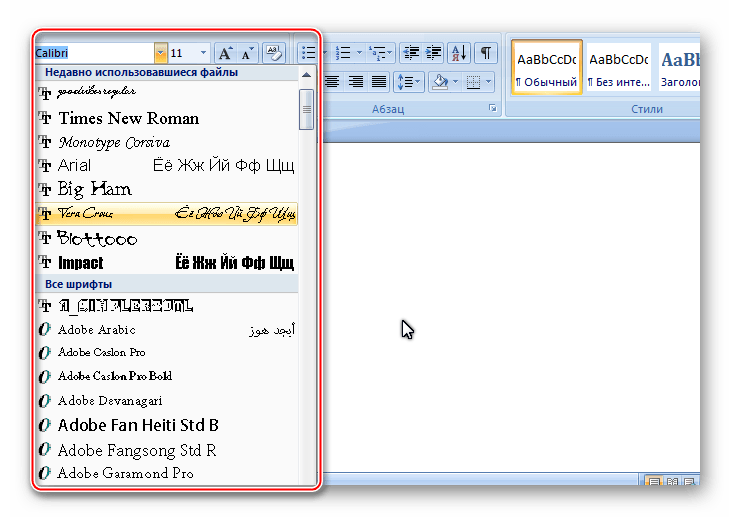Sort text with the A-Я sort icon
Image resolution: width=732 pixels, height=517 pixels.
[459, 53]
